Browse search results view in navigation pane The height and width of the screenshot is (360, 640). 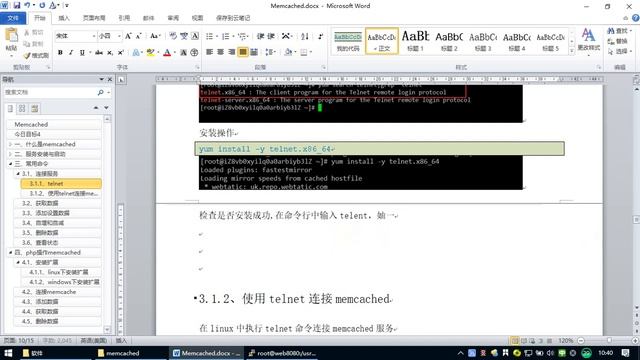point(35,108)
